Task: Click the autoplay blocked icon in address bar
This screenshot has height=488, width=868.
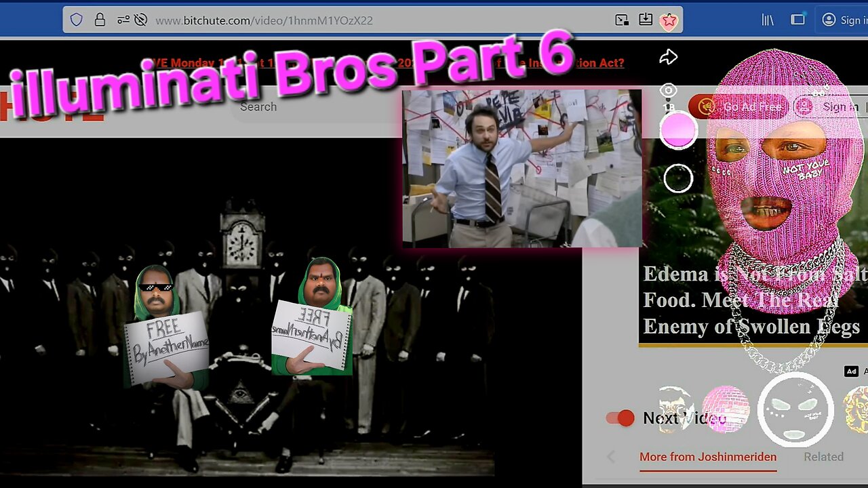Action: [140, 20]
